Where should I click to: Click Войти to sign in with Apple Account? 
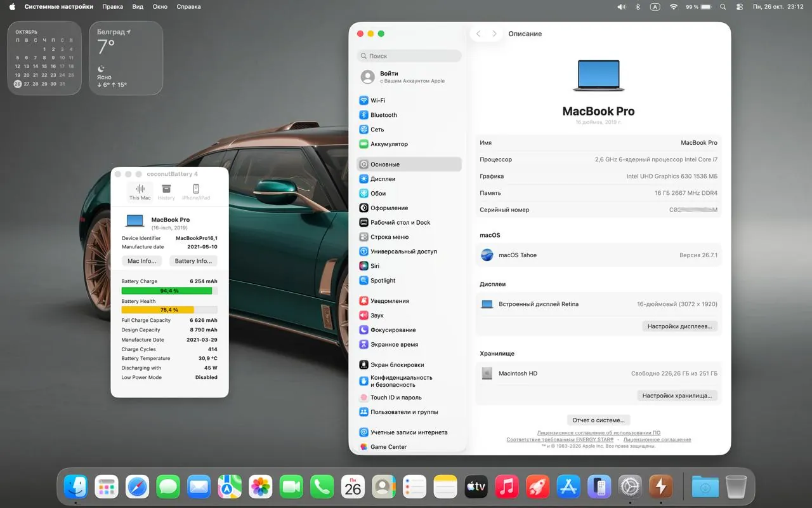coord(409,77)
